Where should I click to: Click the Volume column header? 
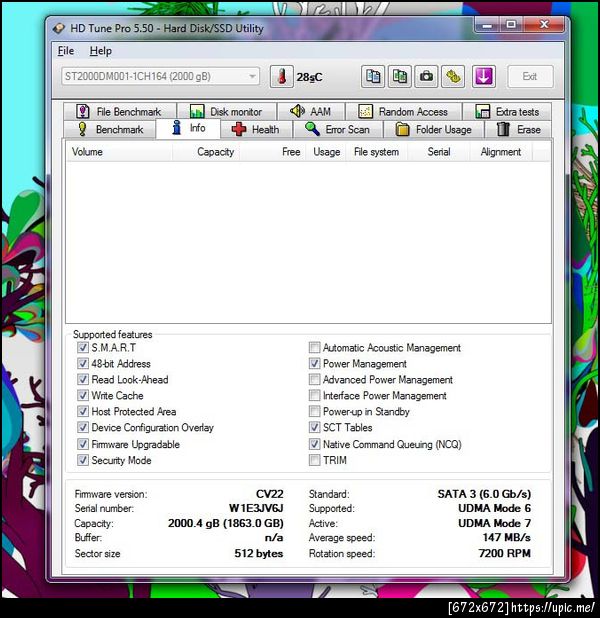coord(119,152)
